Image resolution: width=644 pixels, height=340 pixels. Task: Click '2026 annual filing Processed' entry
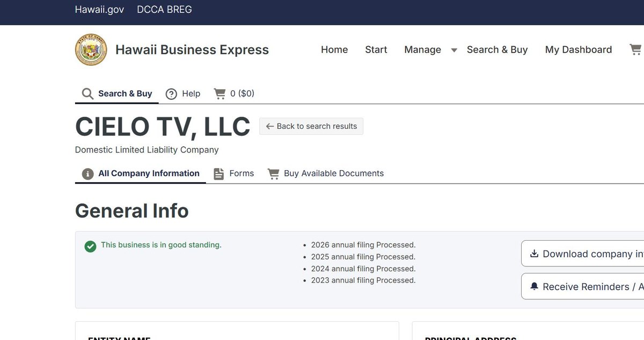coord(363,245)
